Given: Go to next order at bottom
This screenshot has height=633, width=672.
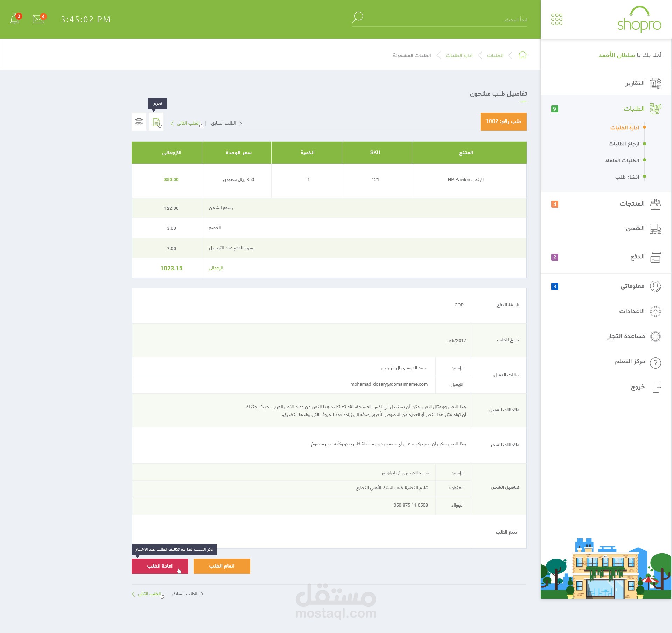Looking at the screenshot, I should (x=148, y=594).
